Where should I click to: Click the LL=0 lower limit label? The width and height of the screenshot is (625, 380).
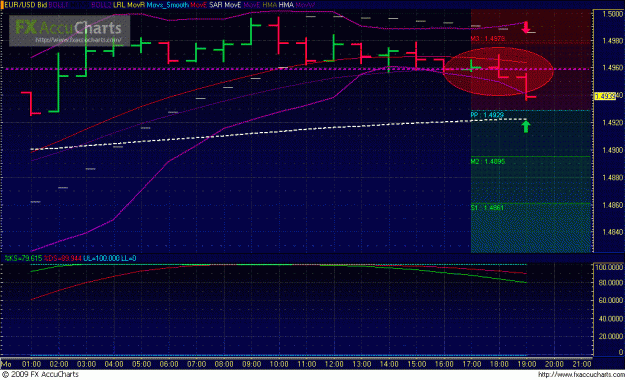coord(129,258)
